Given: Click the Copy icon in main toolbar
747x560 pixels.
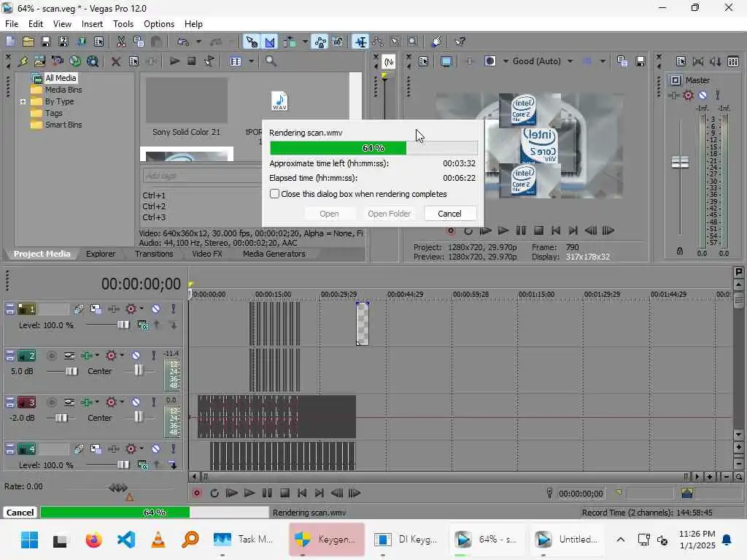Looking at the screenshot, I should point(139,42).
